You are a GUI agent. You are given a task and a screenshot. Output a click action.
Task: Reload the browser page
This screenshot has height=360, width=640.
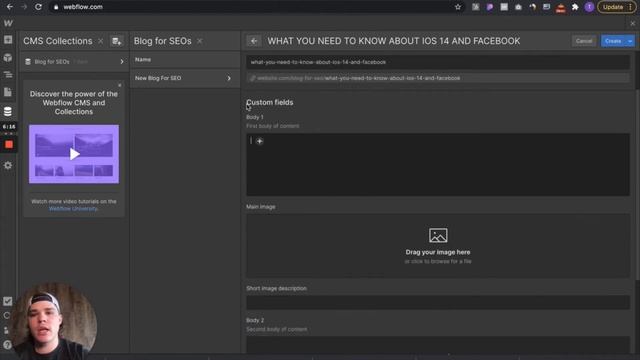click(x=38, y=7)
